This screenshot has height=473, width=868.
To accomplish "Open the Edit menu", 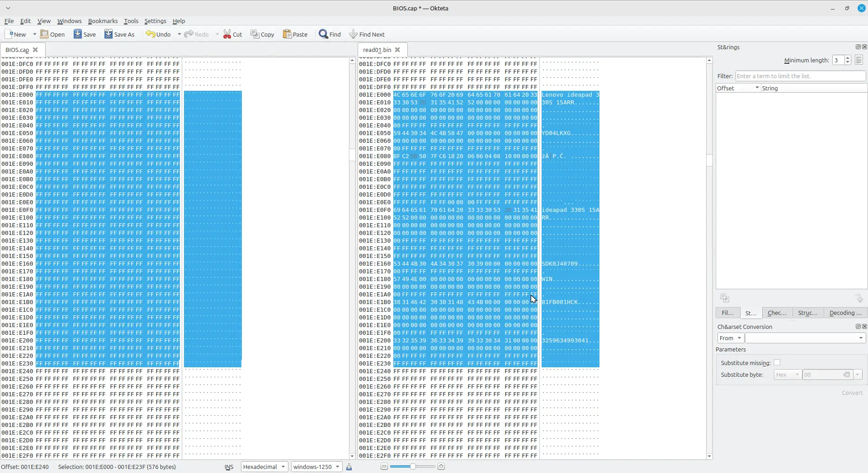I will [25, 21].
